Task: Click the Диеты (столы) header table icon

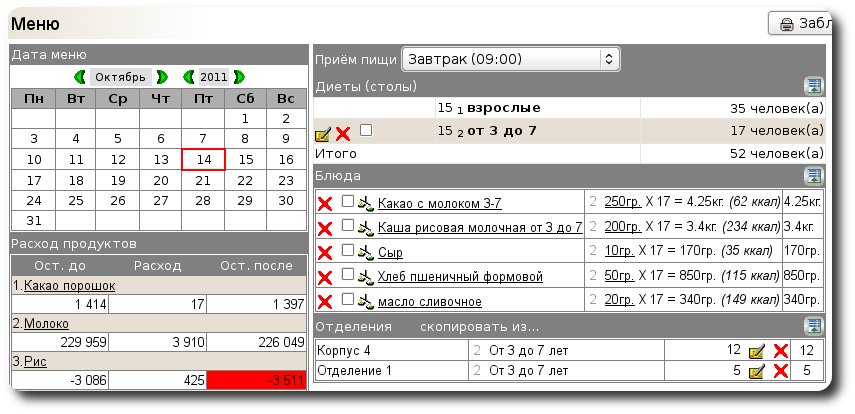Action: (x=814, y=87)
